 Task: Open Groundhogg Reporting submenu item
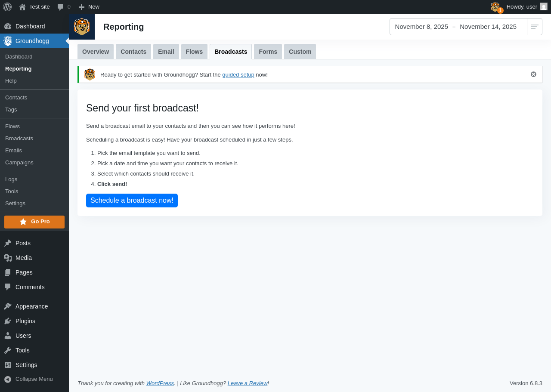click(19, 68)
